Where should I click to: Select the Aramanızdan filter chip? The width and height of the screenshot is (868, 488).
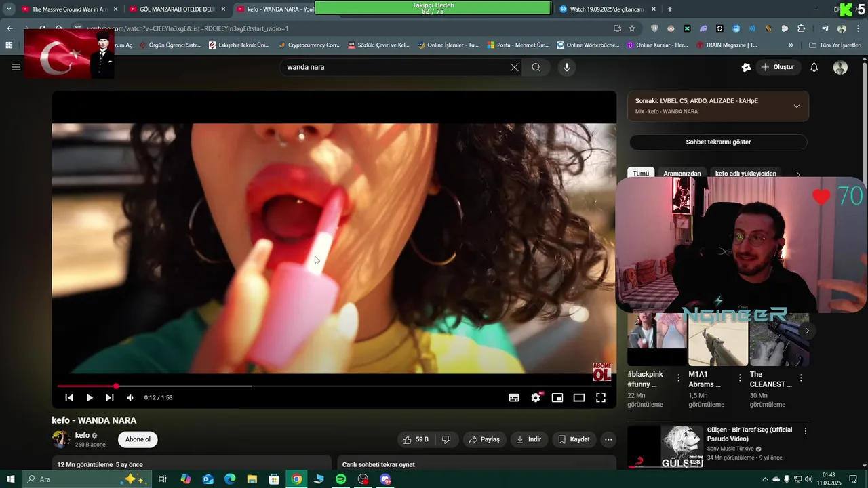682,174
